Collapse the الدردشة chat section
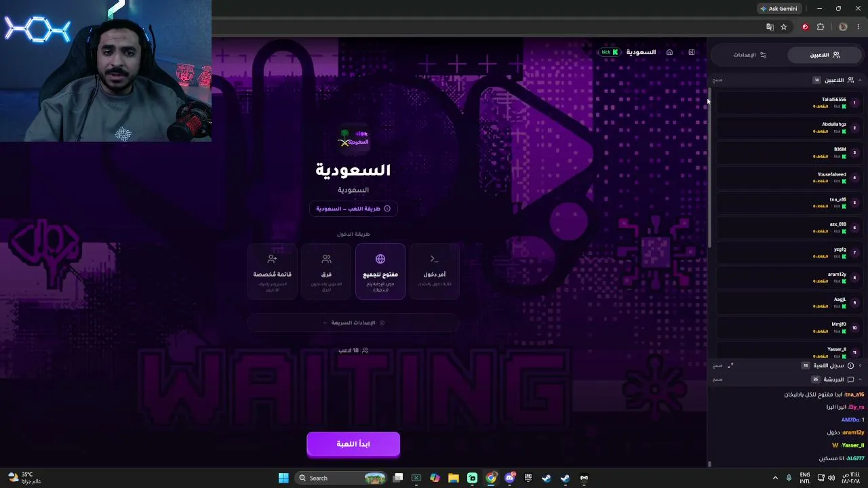Image resolution: width=868 pixels, height=488 pixels. (860, 380)
